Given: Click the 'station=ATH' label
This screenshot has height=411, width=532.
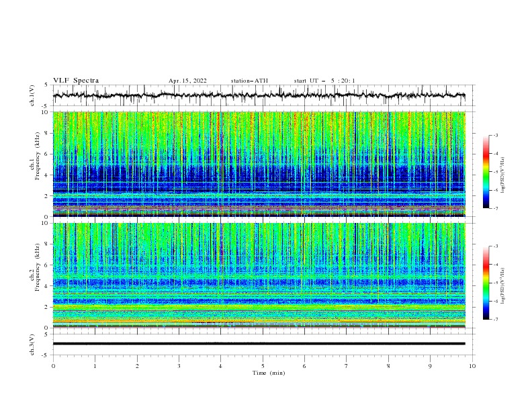Looking at the screenshot, I should tap(249, 81).
